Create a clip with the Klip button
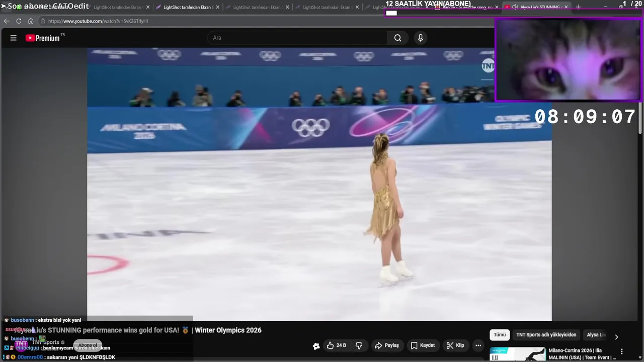This screenshot has height=362, width=644. [455, 345]
